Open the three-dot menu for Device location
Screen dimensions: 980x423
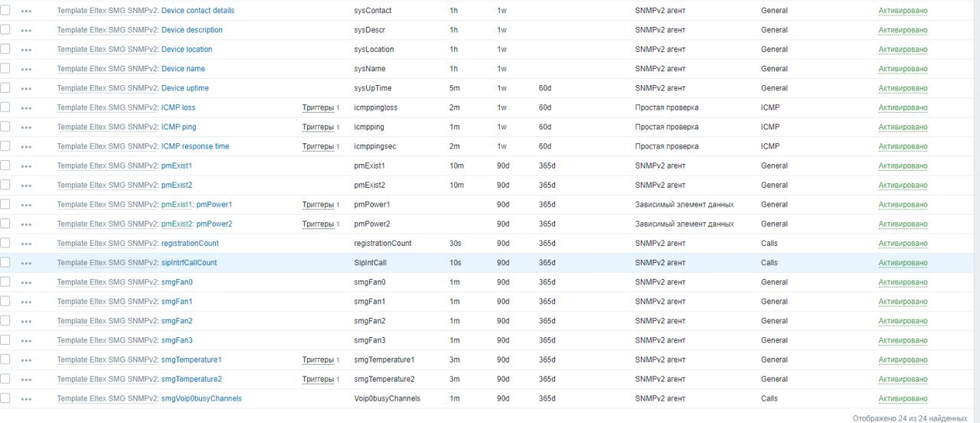pyautogui.click(x=26, y=50)
